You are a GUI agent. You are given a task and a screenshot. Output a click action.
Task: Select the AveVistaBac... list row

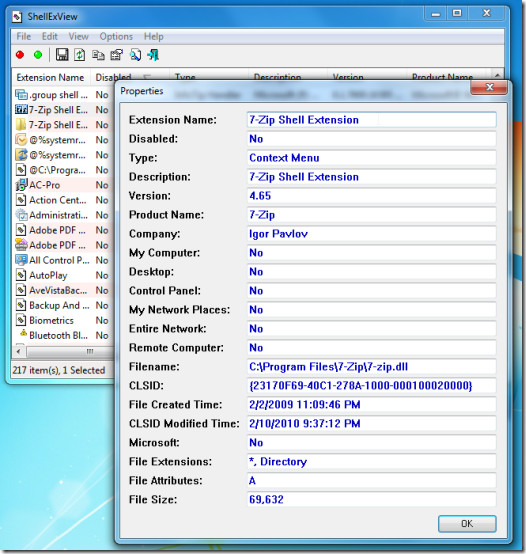coord(63,290)
